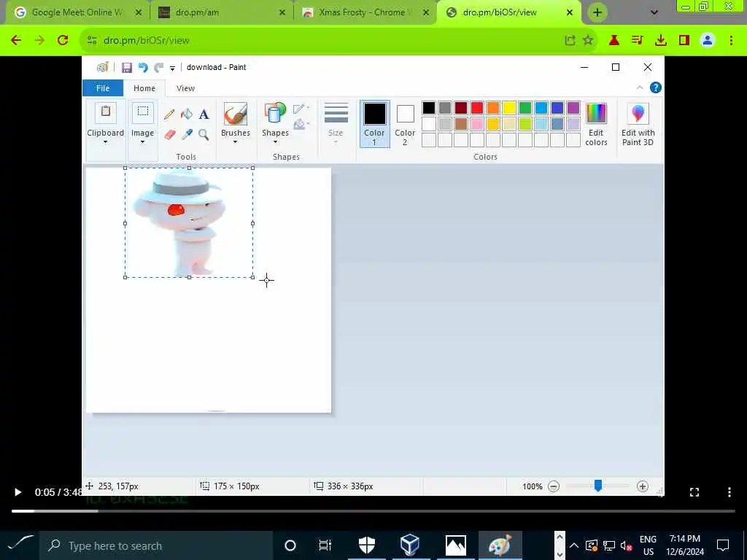Select the Color 2 white box
Viewport: 747px width, 560px height.
coord(405,114)
